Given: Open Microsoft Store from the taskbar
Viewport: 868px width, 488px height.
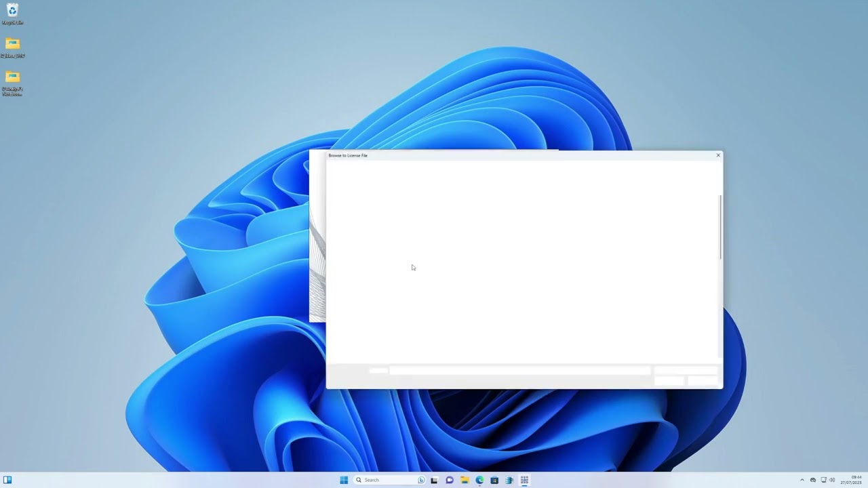Looking at the screenshot, I should (x=494, y=480).
